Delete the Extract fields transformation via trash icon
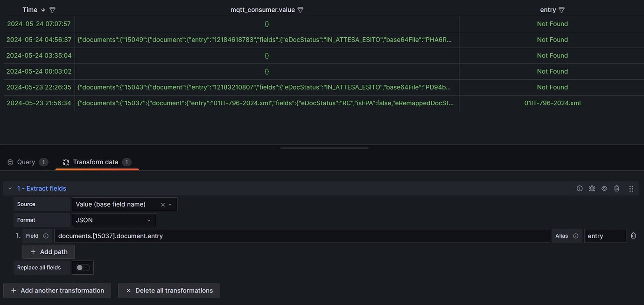Image resolution: width=644 pixels, height=305 pixels. (616, 188)
